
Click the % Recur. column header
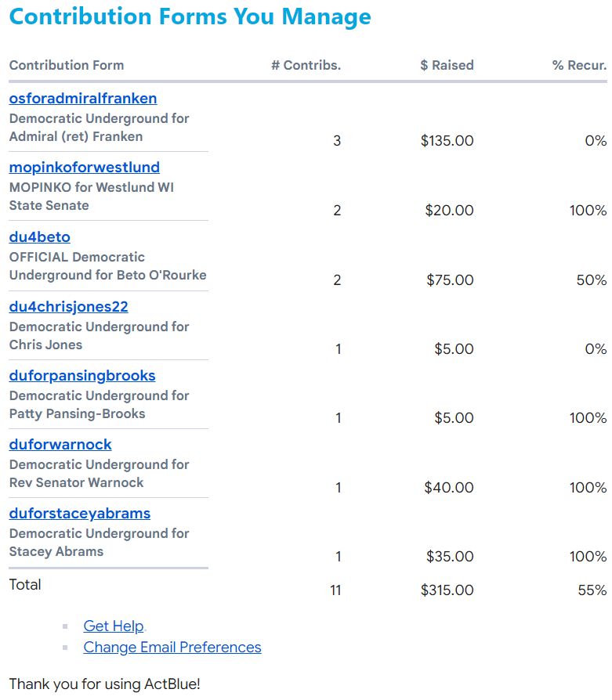579,66
